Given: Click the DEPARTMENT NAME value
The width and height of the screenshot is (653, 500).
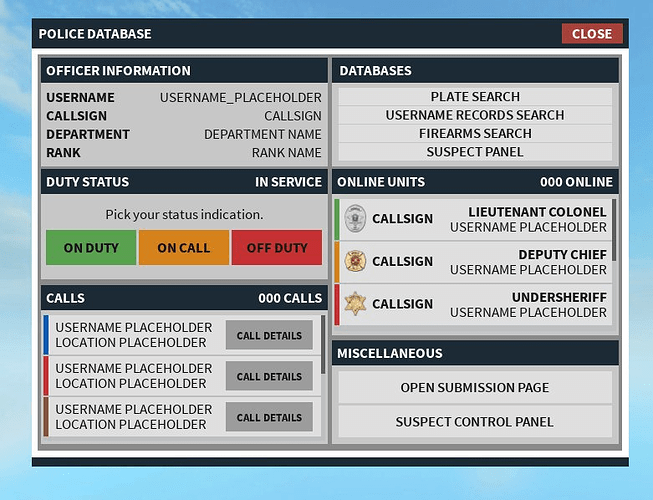Looking at the screenshot, I should [263, 134].
